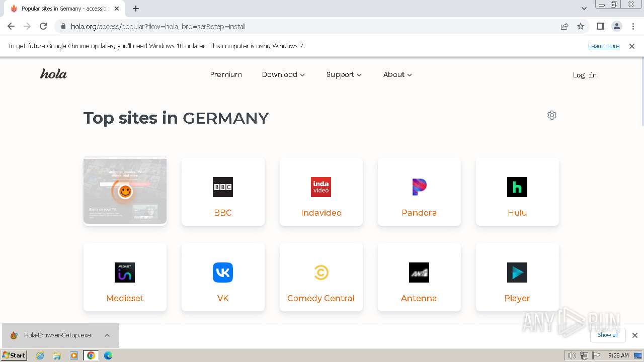Image resolution: width=644 pixels, height=362 pixels.
Task: Open the loading Netflix thumbnail tile
Action: [x=125, y=192]
